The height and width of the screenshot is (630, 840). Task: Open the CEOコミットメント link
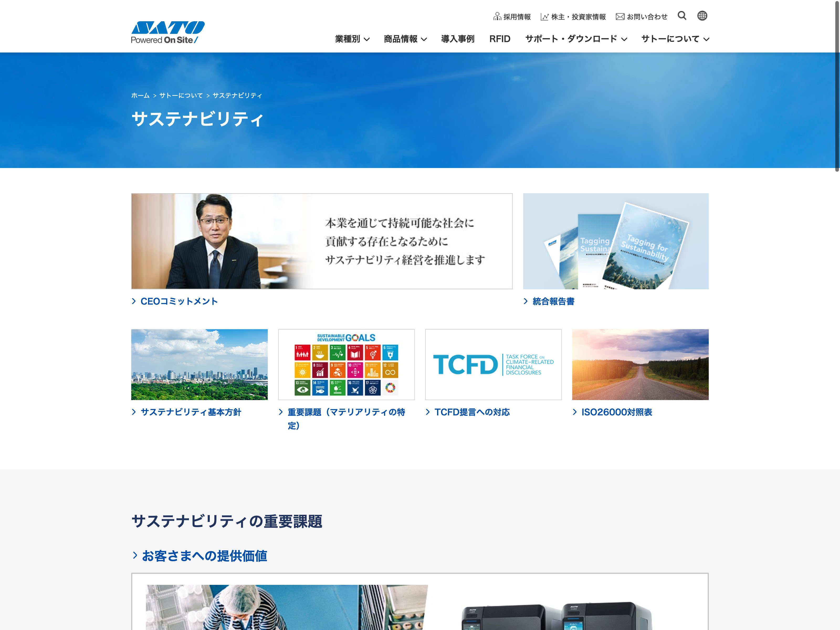179,301
